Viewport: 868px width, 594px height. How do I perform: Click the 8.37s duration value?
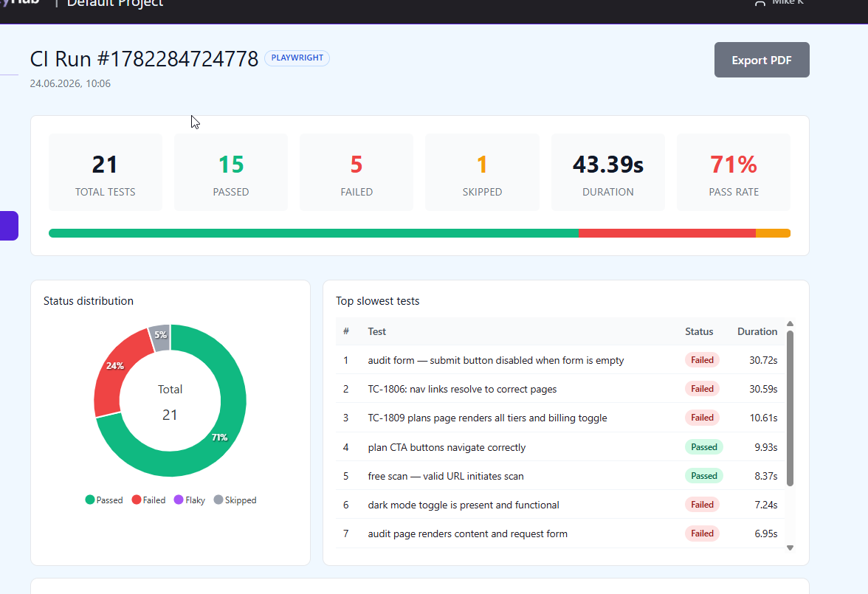(x=765, y=476)
